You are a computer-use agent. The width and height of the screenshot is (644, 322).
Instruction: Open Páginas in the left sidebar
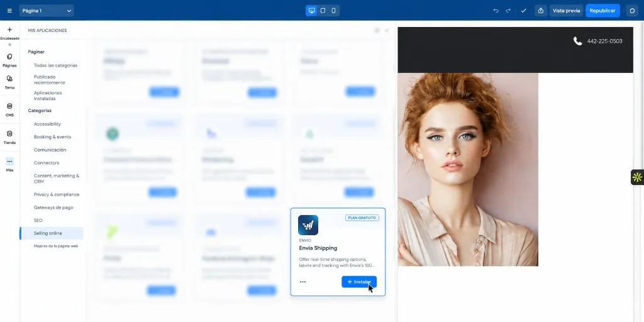[x=10, y=60]
